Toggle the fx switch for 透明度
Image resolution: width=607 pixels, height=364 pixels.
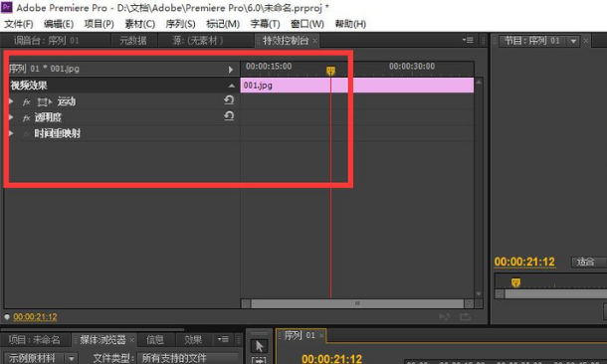click(x=26, y=118)
